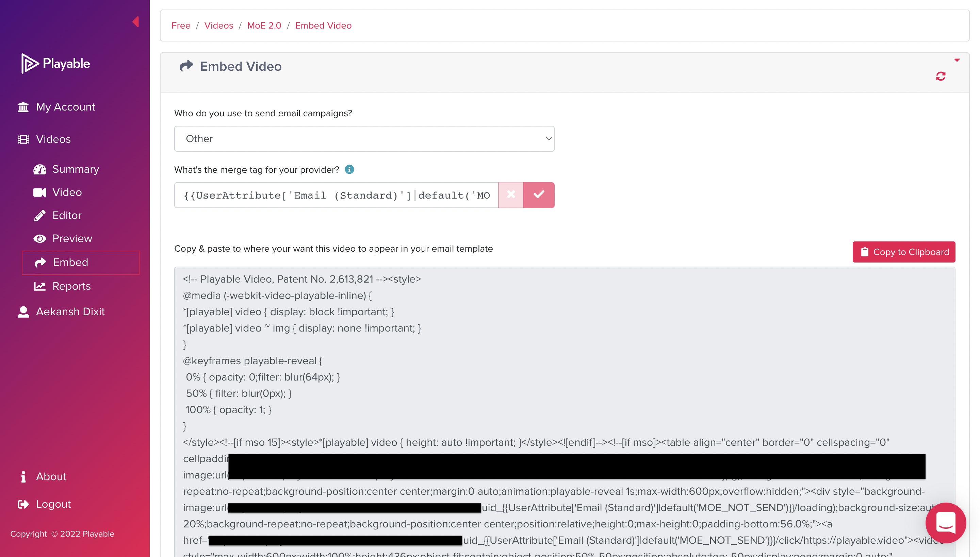Screen dimensions: 980x557
Task: Click the '*[playable] video ~ img' code line
Action: [302, 328]
